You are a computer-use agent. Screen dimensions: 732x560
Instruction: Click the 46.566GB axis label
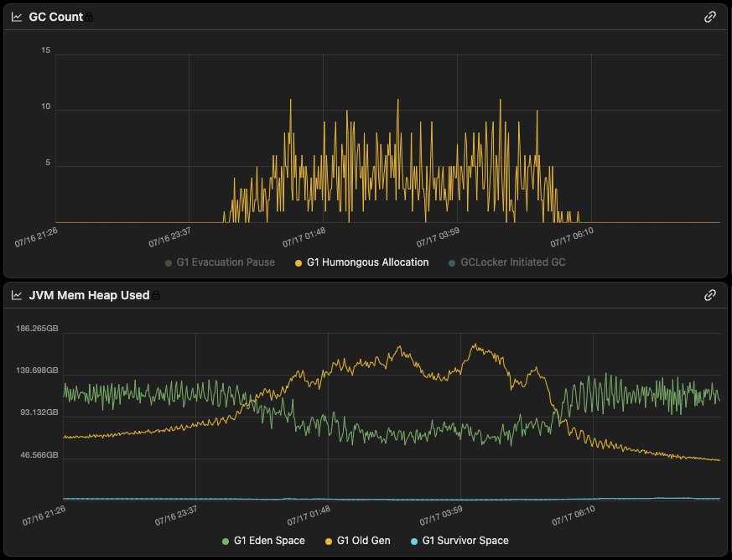[x=39, y=455]
